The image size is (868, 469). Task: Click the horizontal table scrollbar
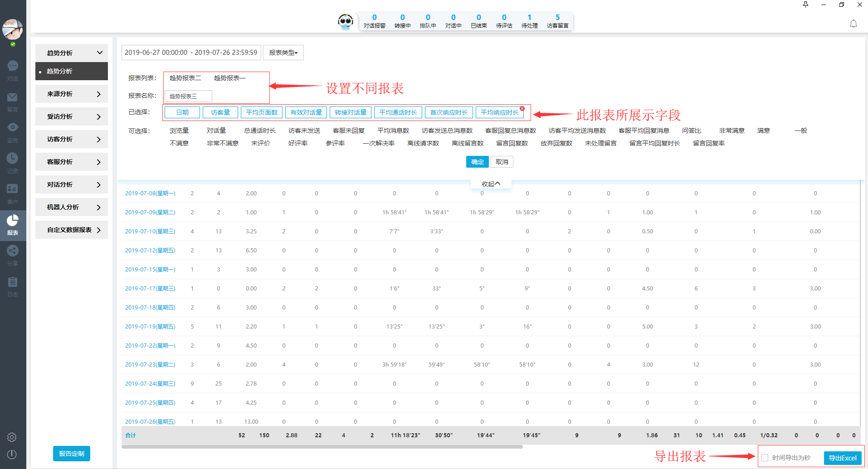tap(322, 447)
